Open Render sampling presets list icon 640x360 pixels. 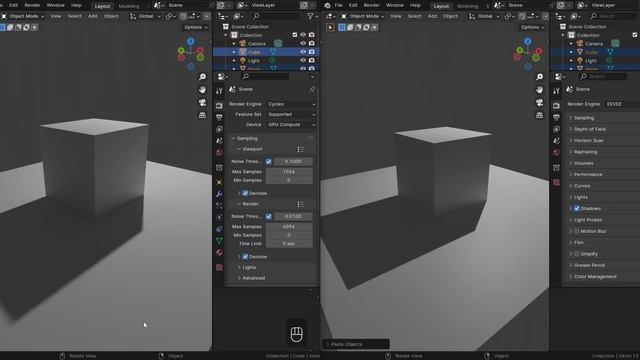tap(300, 204)
